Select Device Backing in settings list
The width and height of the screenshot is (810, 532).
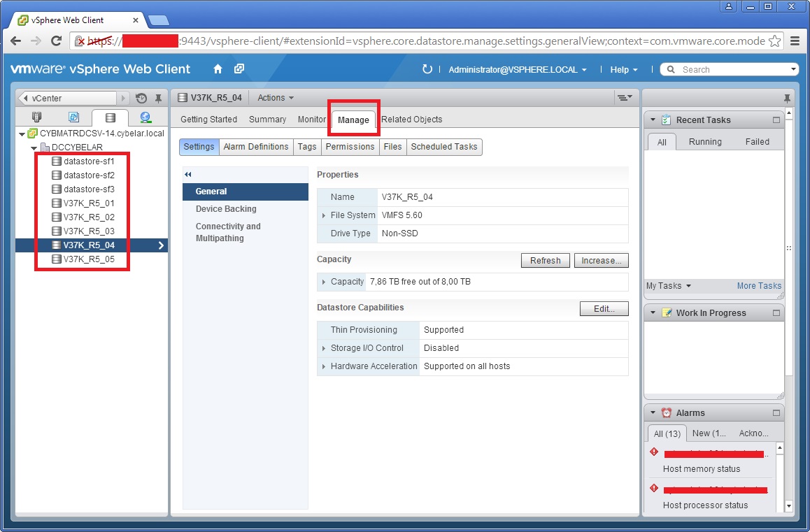pyautogui.click(x=226, y=208)
